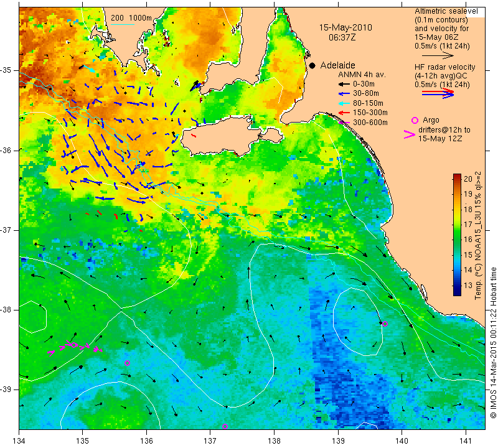Click the magenta drifters chevron in legend

409,134
